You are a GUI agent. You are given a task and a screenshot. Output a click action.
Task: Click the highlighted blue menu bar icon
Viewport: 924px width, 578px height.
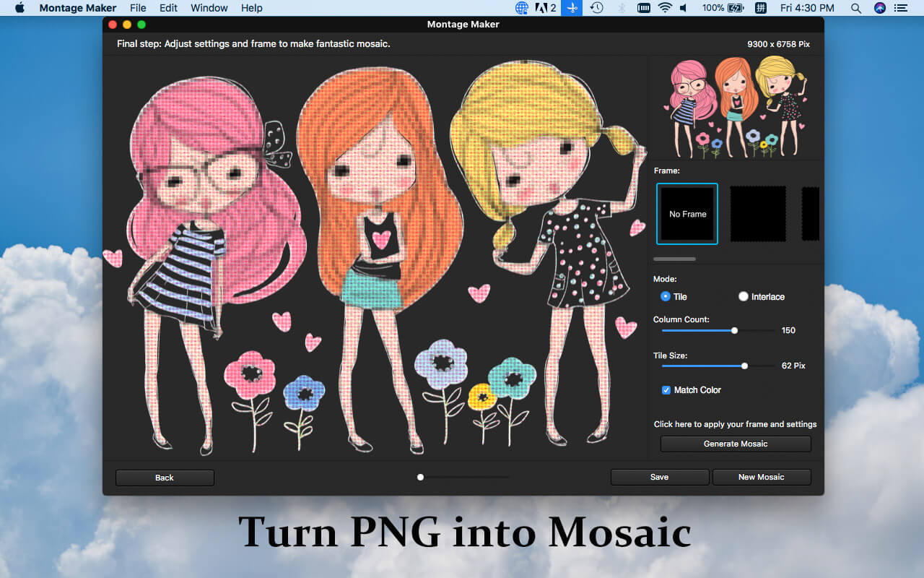point(572,8)
